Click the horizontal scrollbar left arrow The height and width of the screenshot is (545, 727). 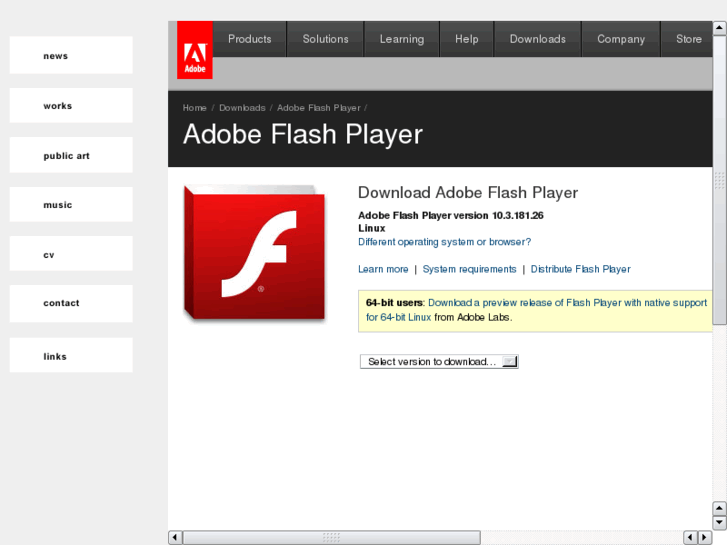pos(175,538)
